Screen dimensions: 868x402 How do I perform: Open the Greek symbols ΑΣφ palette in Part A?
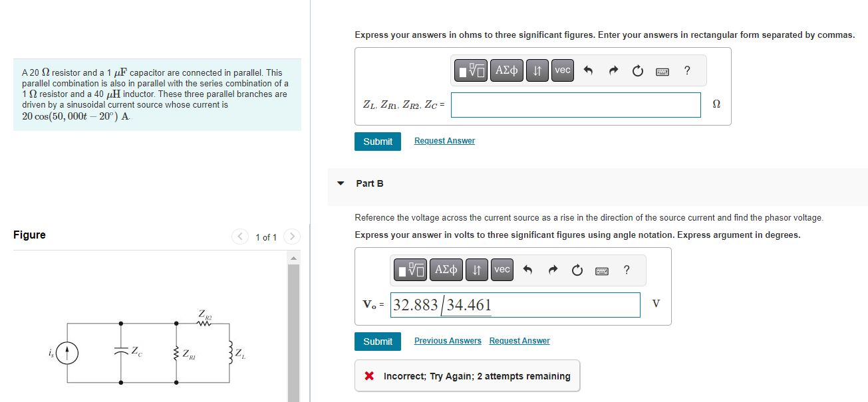coord(506,70)
